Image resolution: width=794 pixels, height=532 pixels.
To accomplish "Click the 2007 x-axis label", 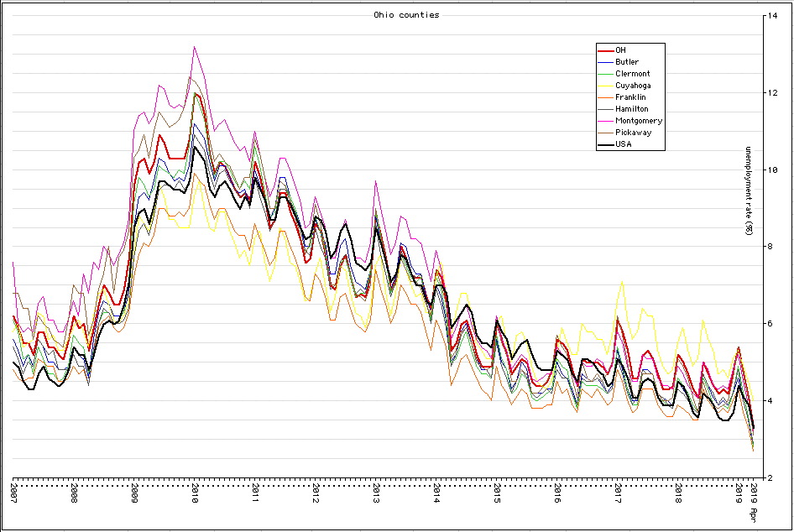I will [x=13, y=493].
